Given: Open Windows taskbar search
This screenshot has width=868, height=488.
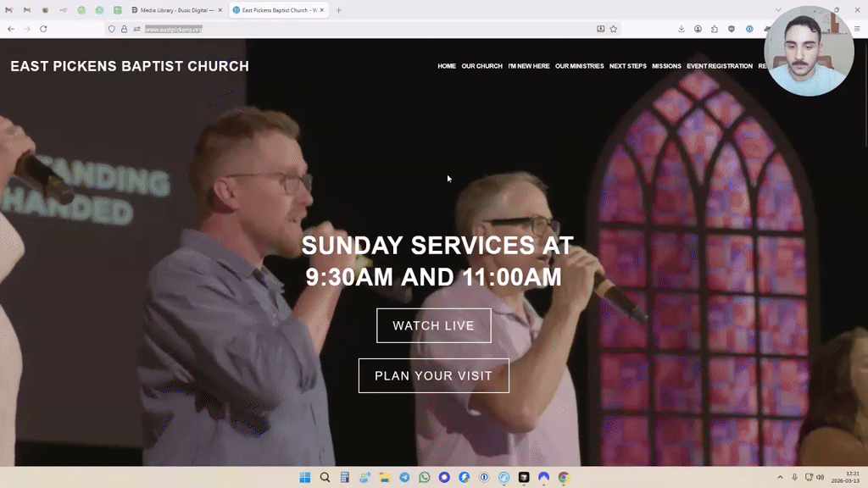Looking at the screenshot, I should tap(325, 477).
